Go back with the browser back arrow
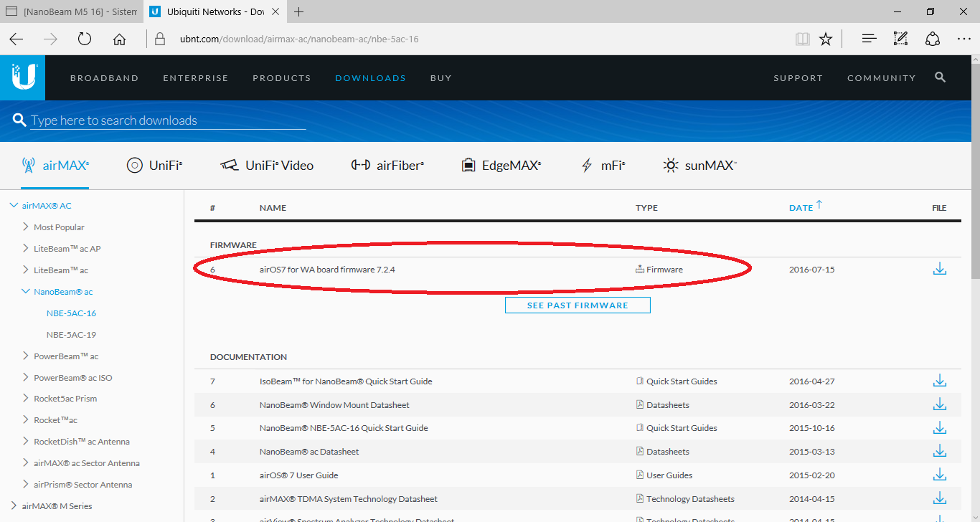This screenshot has height=522, width=980. click(17, 39)
